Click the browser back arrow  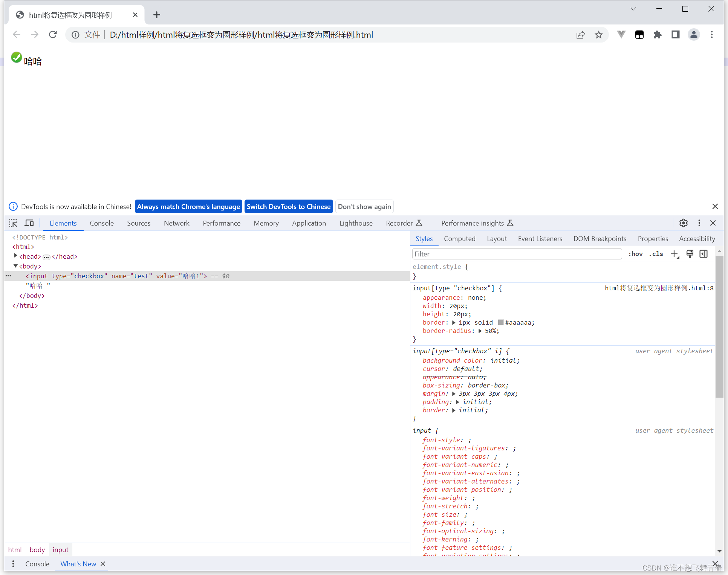(17, 35)
